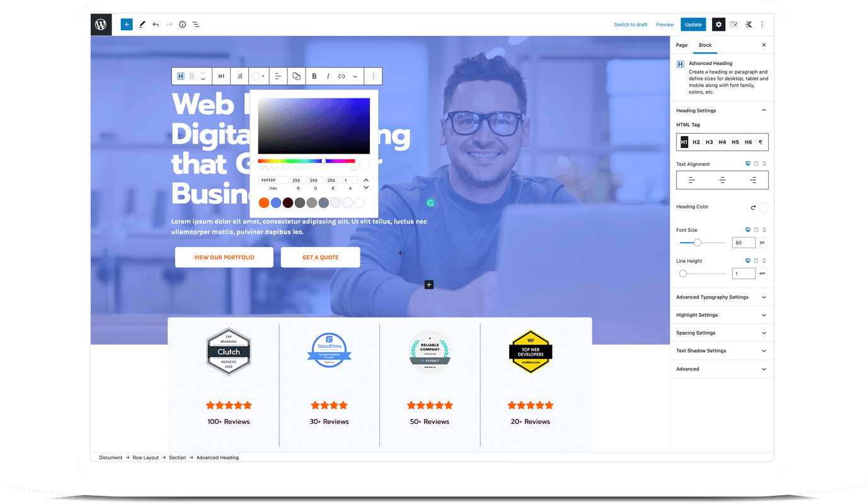
Task: Toggle italic formatting in block toolbar
Action: [x=328, y=76]
